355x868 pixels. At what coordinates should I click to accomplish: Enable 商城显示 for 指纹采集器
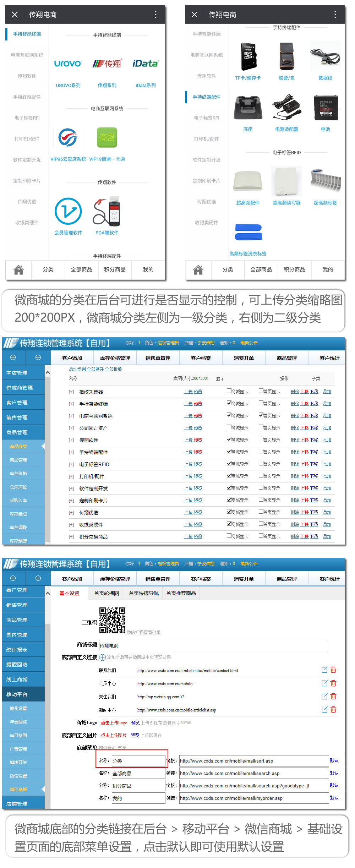(229, 391)
